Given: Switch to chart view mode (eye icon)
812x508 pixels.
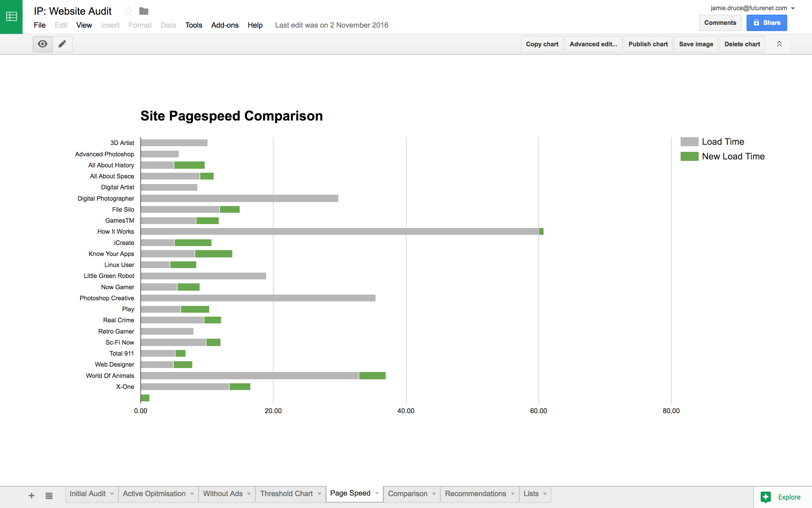Looking at the screenshot, I should tap(43, 44).
